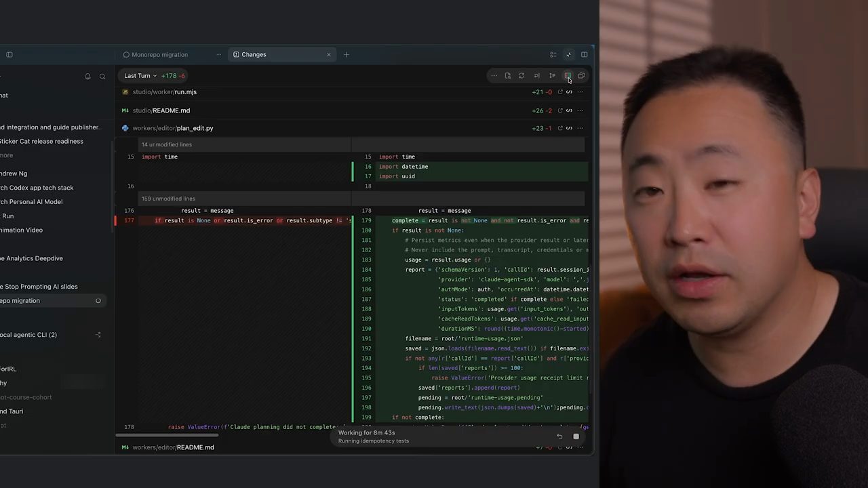Open Sticker Cat release readiness thread
The width and height of the screenshot is (868, 488).
(41, 141)
